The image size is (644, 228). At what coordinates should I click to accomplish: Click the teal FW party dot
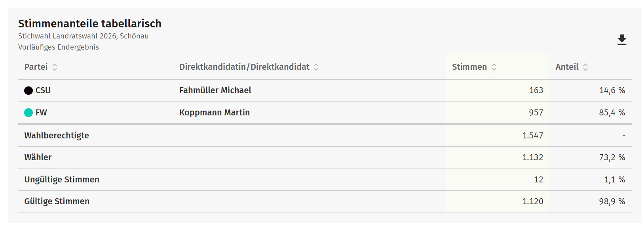[x=28, y=113]
